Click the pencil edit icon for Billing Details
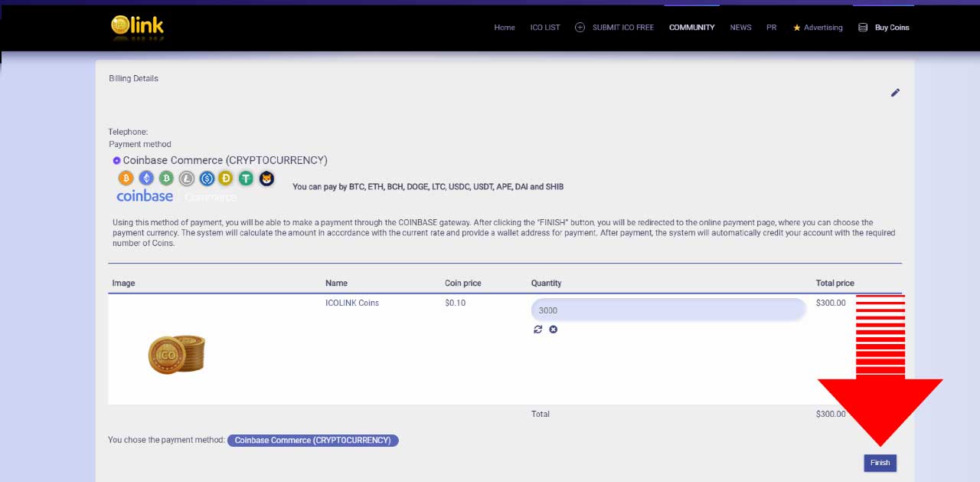 pyautogui.click(x=895, y=93)
